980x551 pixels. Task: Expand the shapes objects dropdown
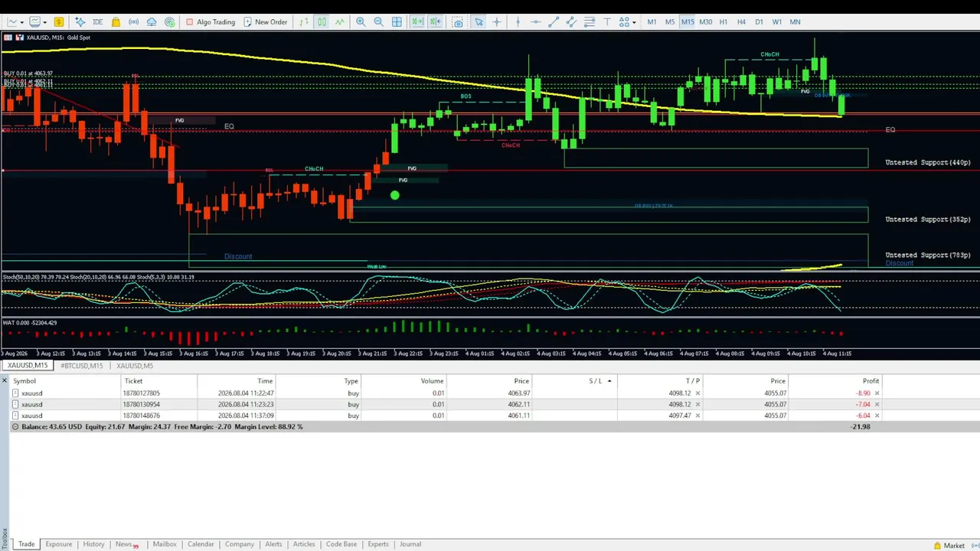634,22
